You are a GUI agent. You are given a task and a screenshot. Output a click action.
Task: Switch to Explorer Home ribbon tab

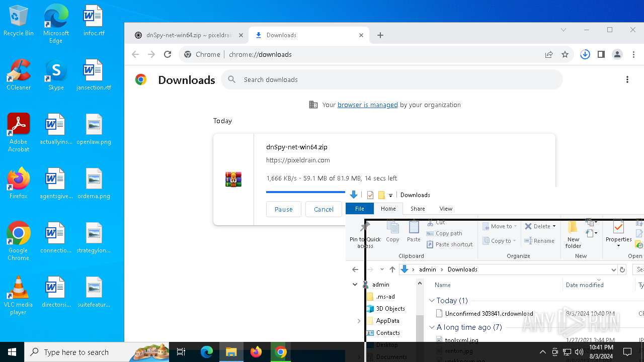coord(388,209)
